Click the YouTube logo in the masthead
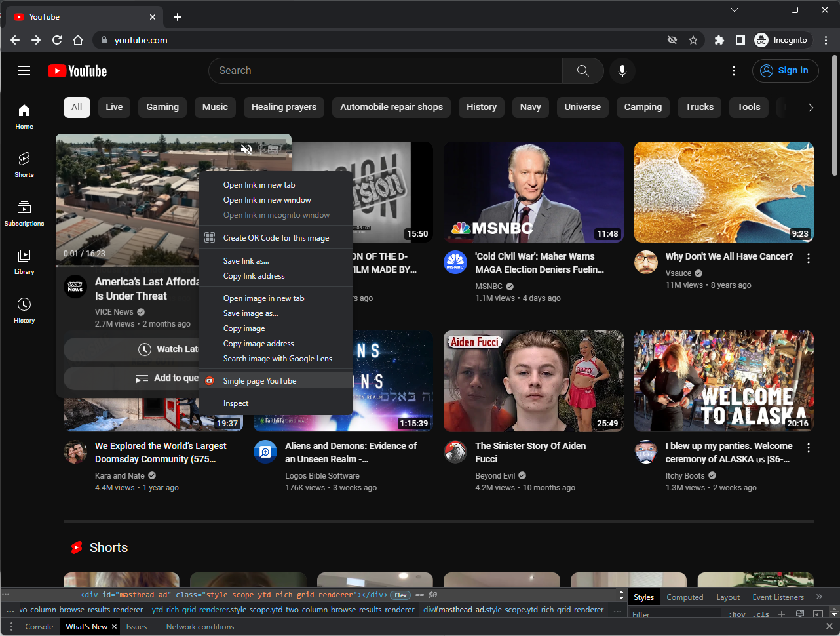This screenshot has height=636, width=840. click(77, 71)
